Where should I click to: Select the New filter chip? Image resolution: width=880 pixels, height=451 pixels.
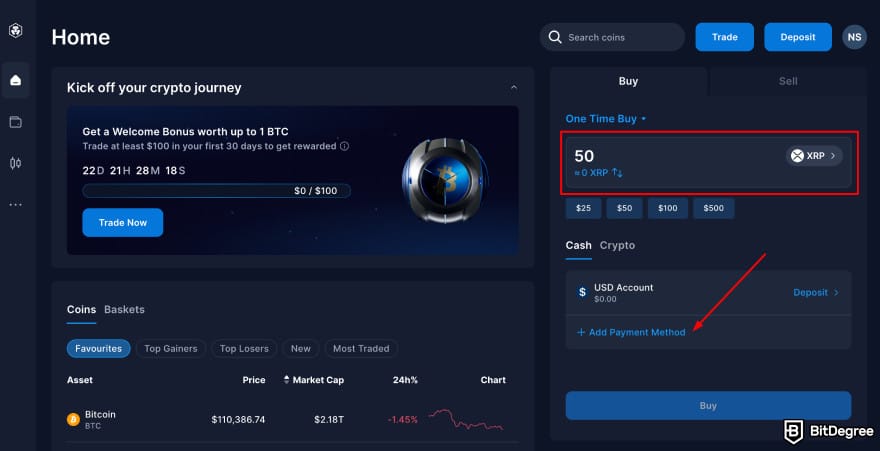[300, 348]
